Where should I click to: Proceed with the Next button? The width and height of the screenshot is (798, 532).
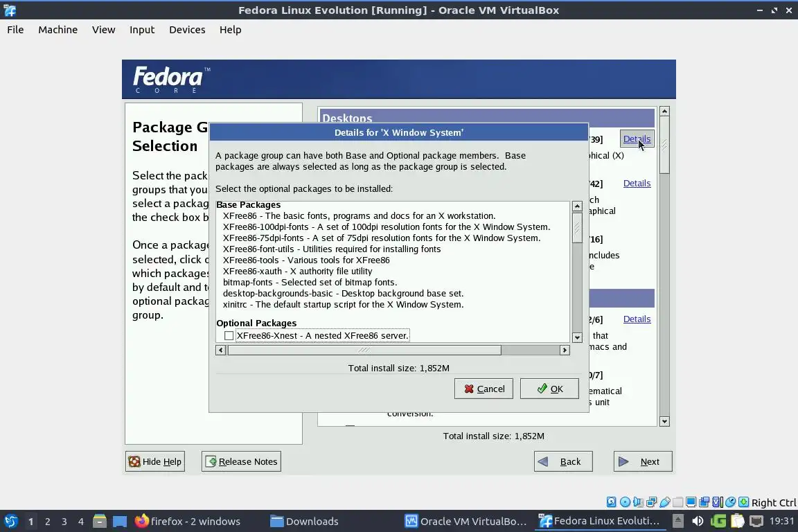(x=643, y=461)
